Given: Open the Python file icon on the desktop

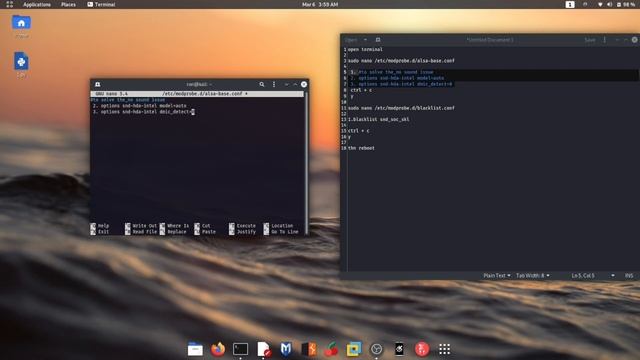Looking at the screenshot, I should click(21, 62).
